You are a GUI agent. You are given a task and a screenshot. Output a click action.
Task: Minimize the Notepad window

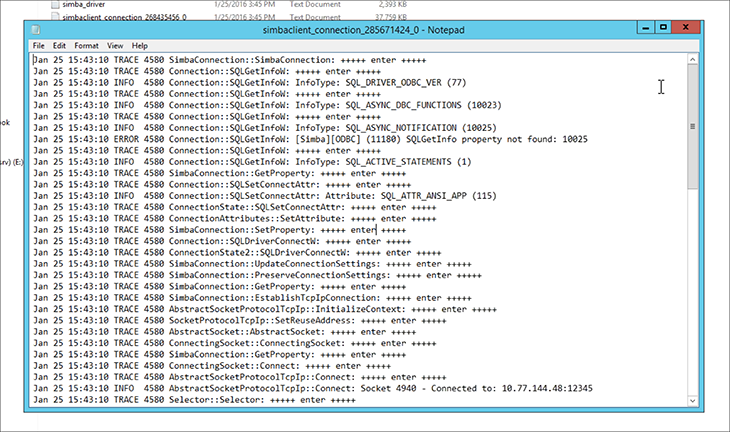pos(646,28)
